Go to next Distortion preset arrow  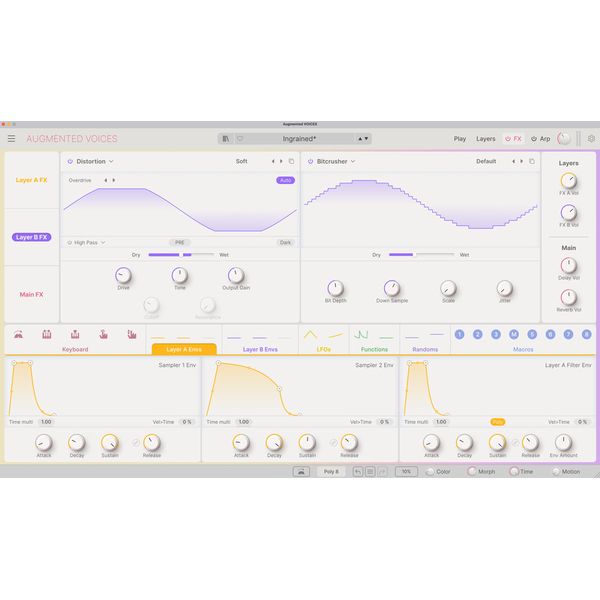[281, 161]
